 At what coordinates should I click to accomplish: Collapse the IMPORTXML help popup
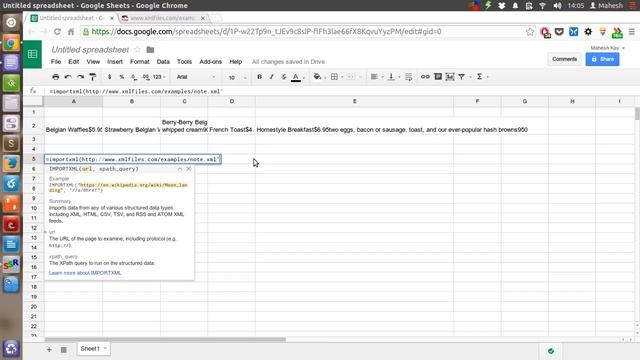pos(180,169)
